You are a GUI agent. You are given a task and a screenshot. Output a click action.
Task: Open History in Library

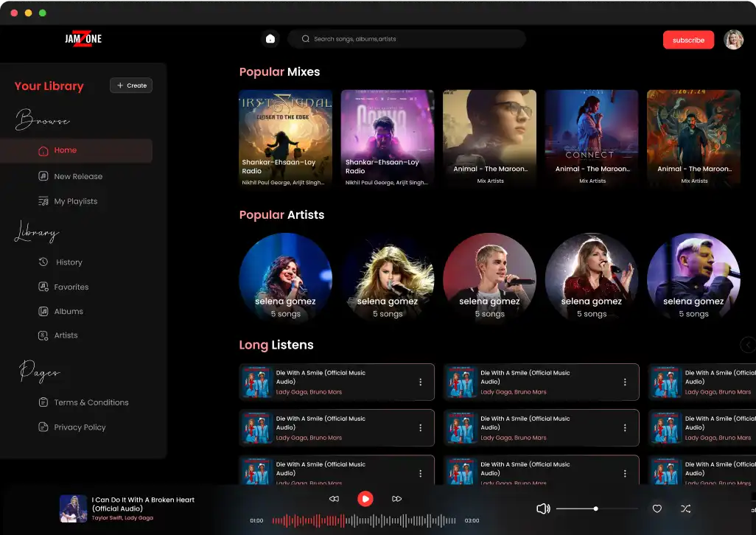tap(69, 262)
